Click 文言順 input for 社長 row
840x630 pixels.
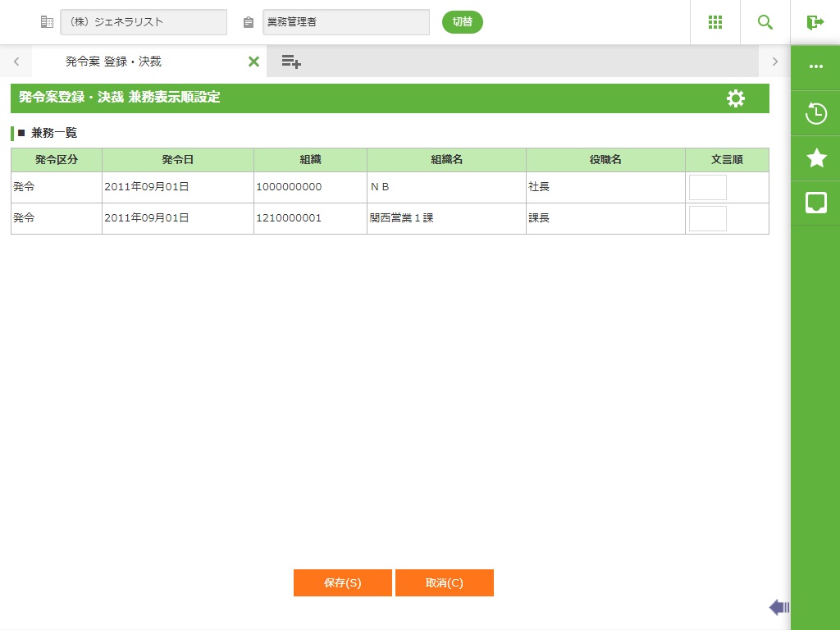pos(708,188)
